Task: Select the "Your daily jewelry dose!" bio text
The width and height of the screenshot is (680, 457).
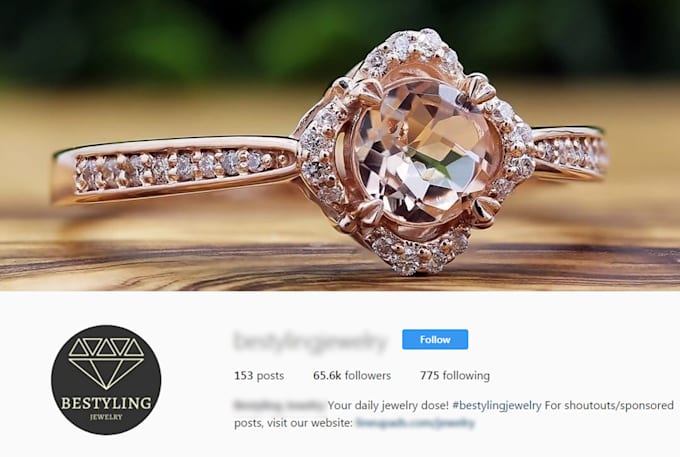Action: 388,406
